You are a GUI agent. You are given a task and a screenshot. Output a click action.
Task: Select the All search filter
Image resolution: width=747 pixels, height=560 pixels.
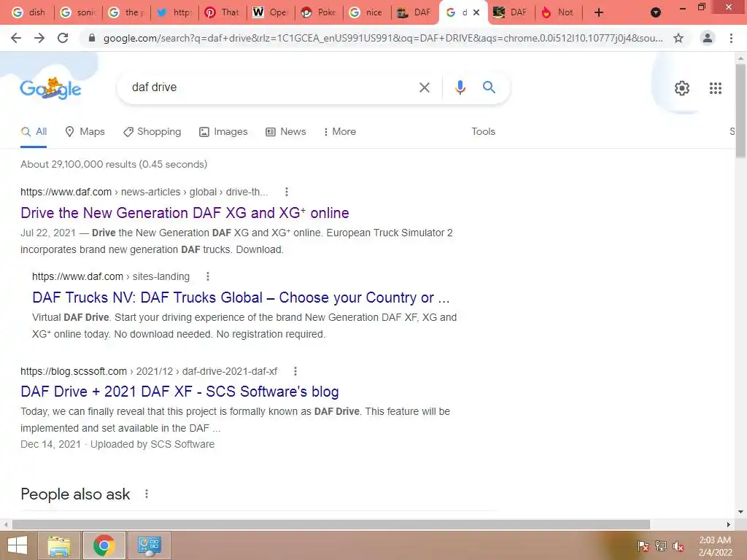(x=34, y=132)
